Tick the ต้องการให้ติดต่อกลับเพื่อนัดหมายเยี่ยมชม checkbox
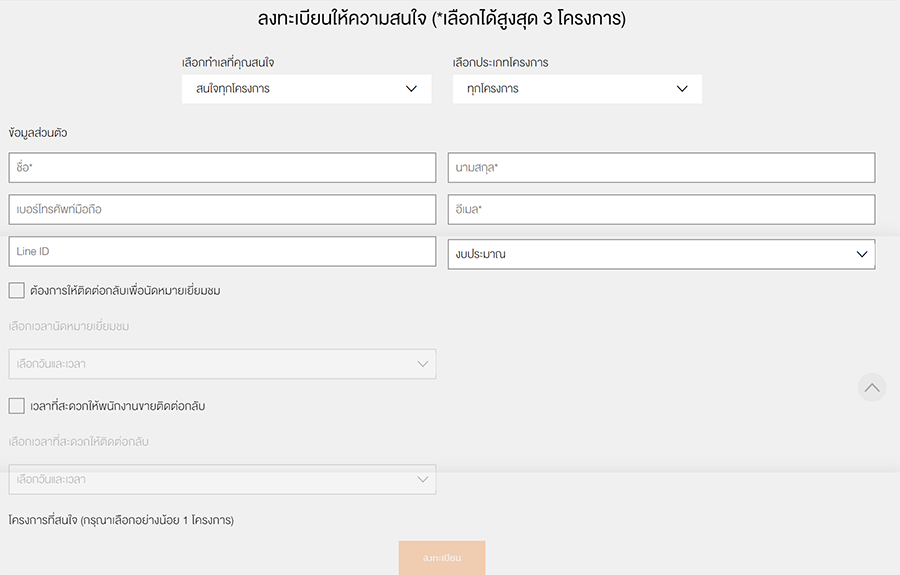Image resolution: width=900 pixels, height=575 pixels. [x=16, y=291]
